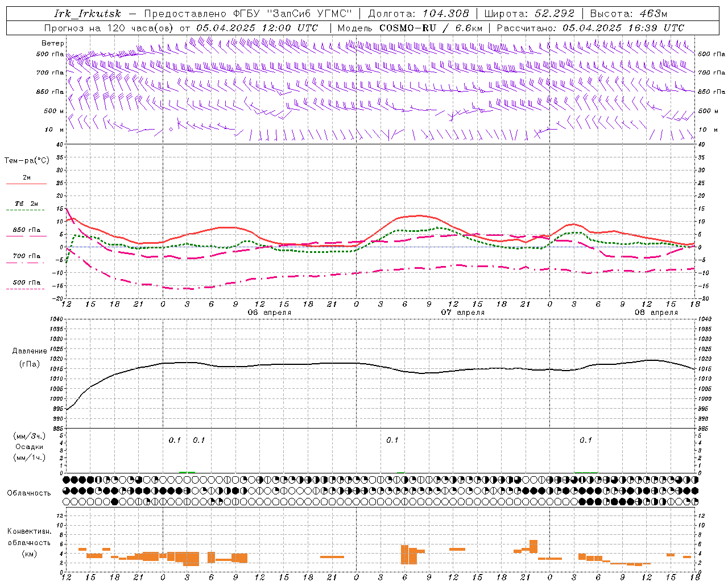728x582 pixels.
Task: Click the "Td 2м" dew point legend label
Action: point(27,203)
